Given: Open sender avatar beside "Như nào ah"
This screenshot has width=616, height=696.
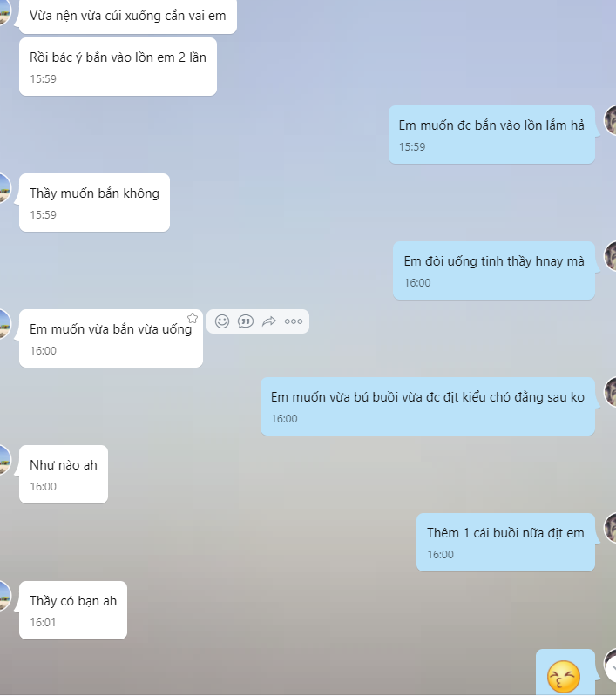Looking at the screenshot, I should pyautogui.click(x=4, y=460).
